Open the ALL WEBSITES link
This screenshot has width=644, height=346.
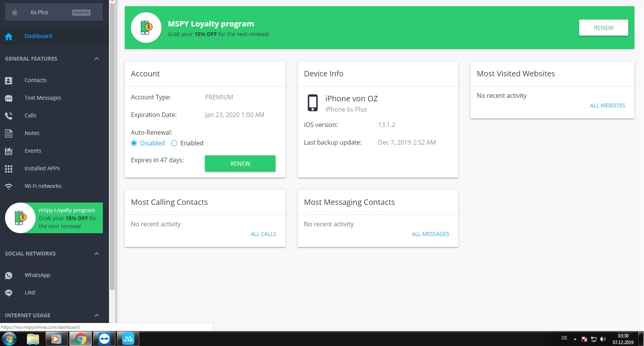607,105
